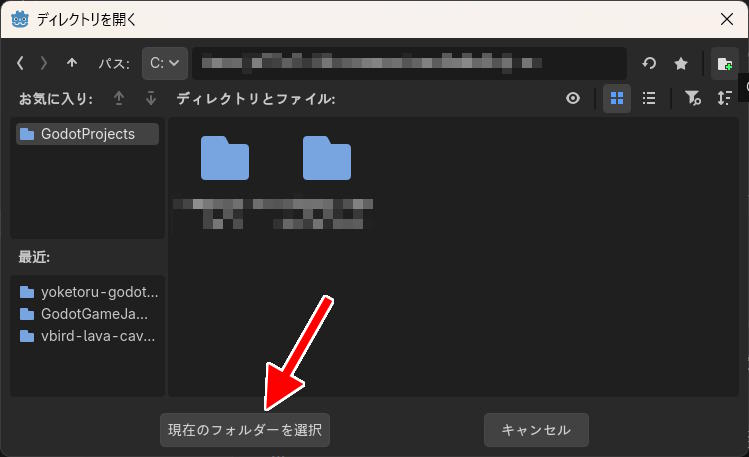Open recent folder yoketoru-godot

(89, 292)
